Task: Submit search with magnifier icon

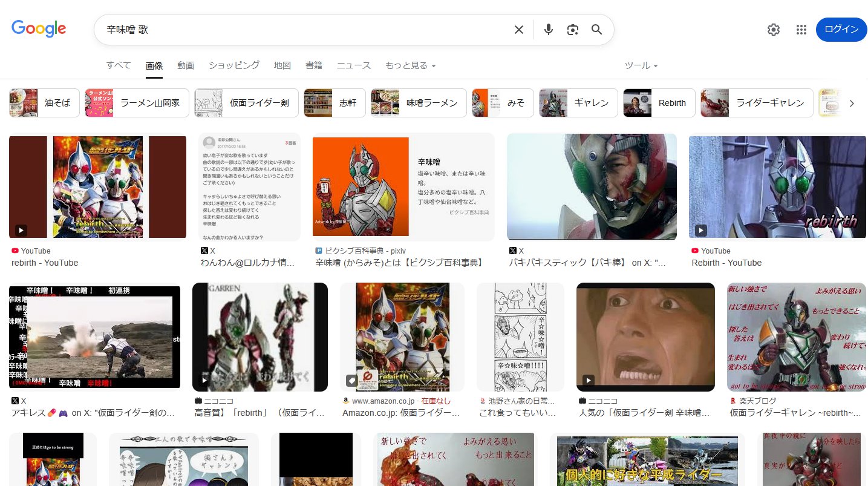Action: point(597,30)
